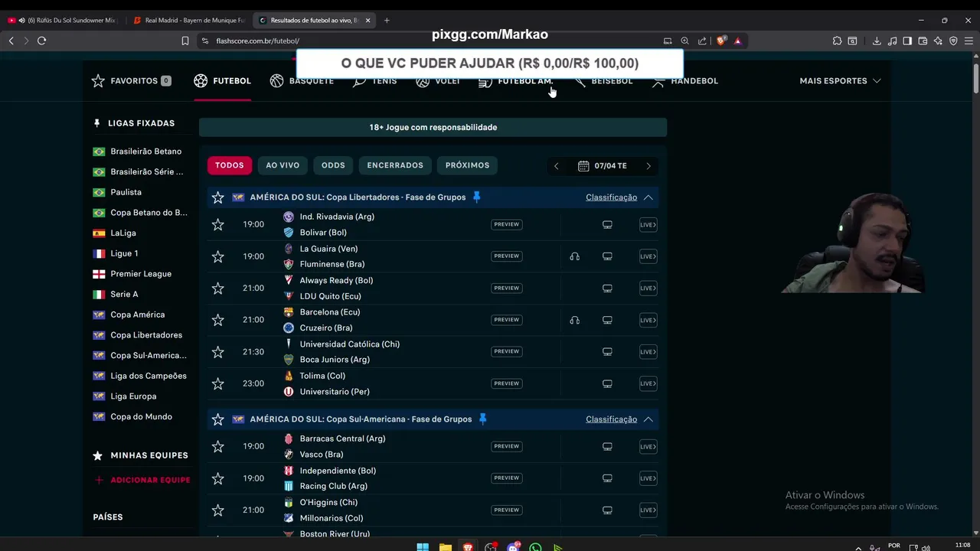
Task: Click LIVE icon for Independiente vs Racing Club
Action: point(648,478)
